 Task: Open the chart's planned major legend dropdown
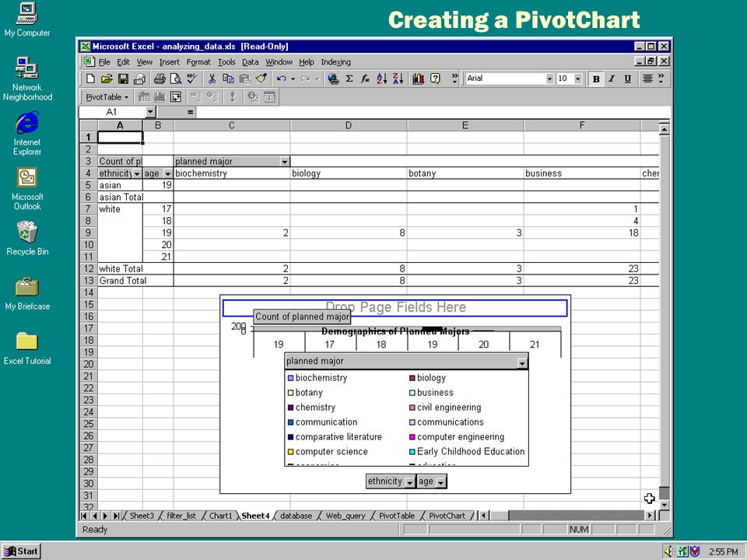point(522,363)
